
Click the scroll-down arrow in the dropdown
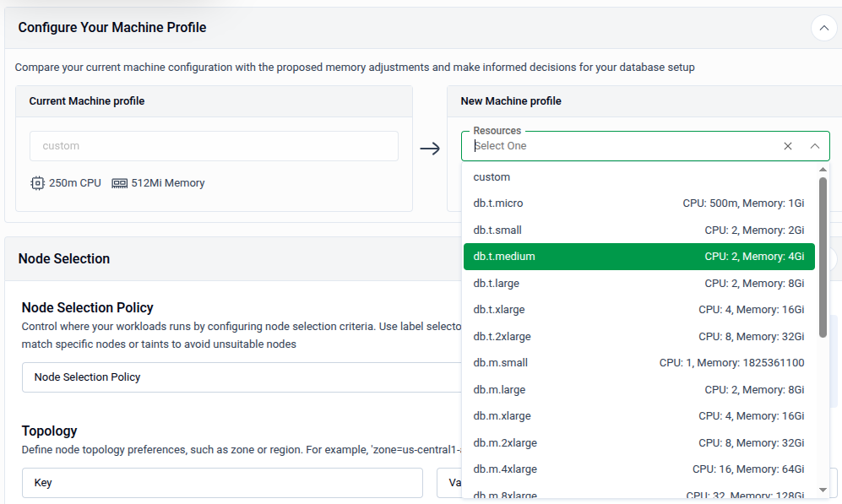point(822,489)
